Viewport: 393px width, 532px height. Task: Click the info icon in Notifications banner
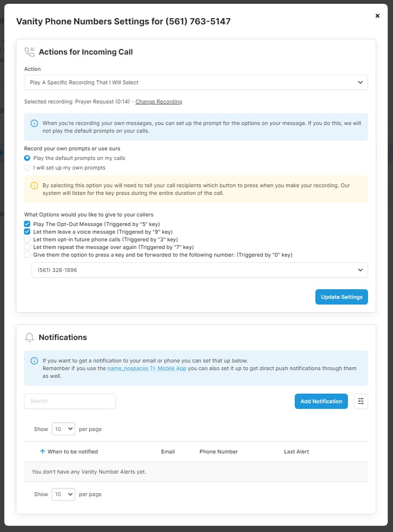pos(34,361)
